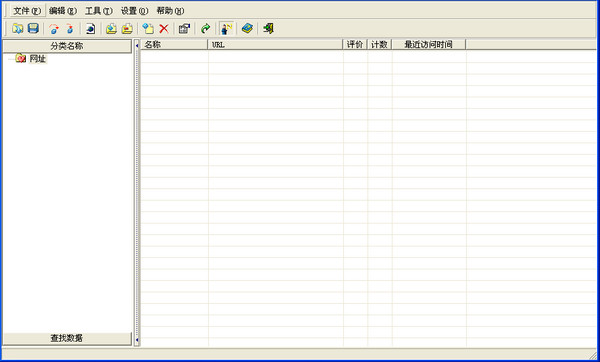
Task: Click the exit door icon
Action: point(268,29)
